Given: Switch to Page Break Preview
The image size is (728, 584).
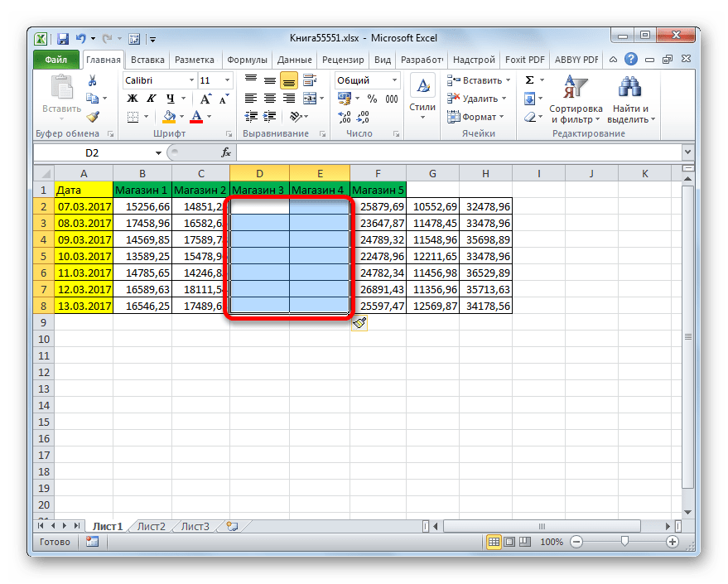Looking at the screenshot, I should click(x=524, y=542).
